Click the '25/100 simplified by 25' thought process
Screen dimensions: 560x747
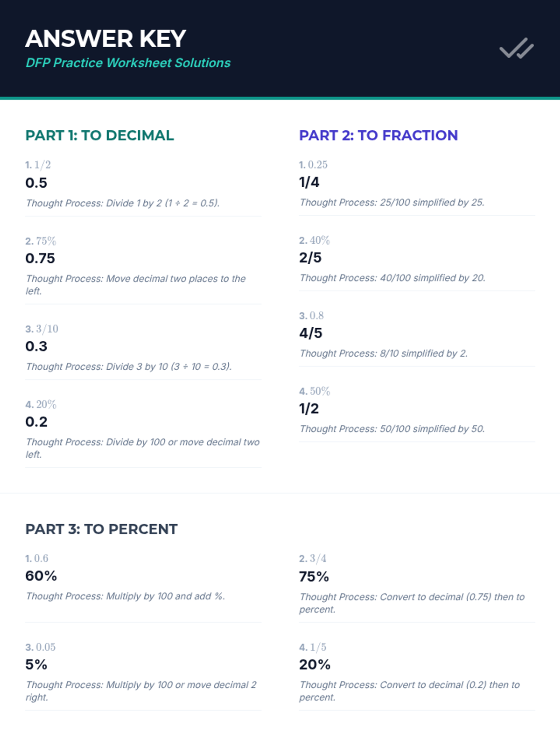[x=392, y=203]
